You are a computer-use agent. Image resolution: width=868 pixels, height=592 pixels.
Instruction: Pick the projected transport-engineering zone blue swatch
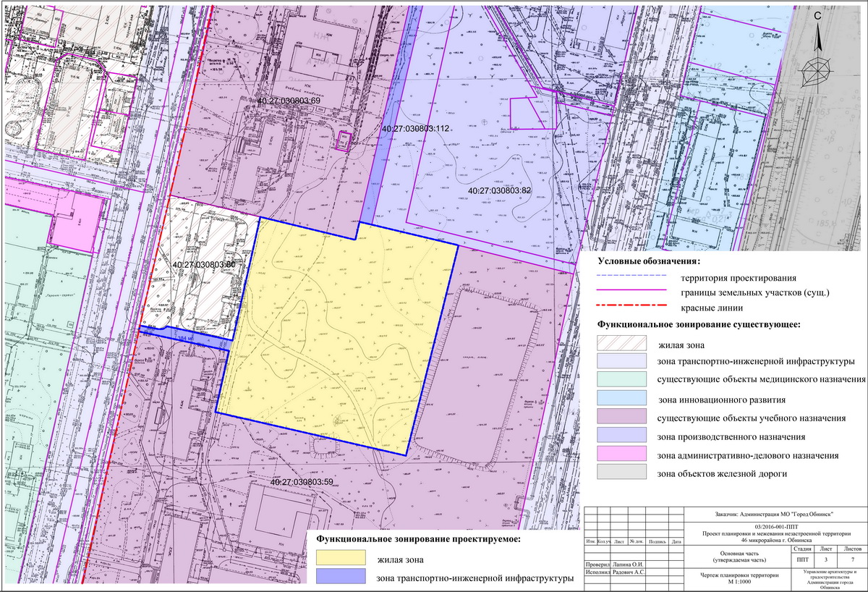pos(341,577)
